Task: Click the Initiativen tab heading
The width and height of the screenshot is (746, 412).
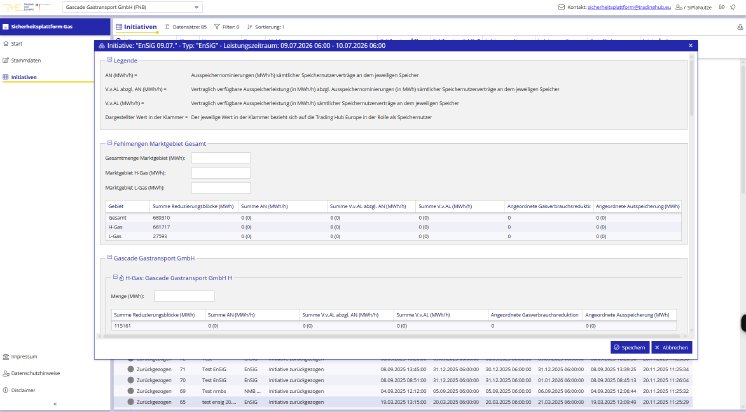Action: 136,27
